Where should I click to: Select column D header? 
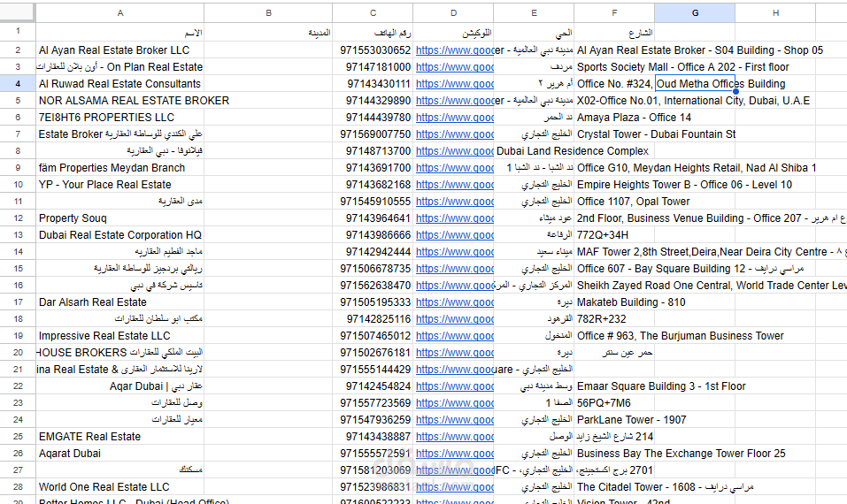(453, 13)
